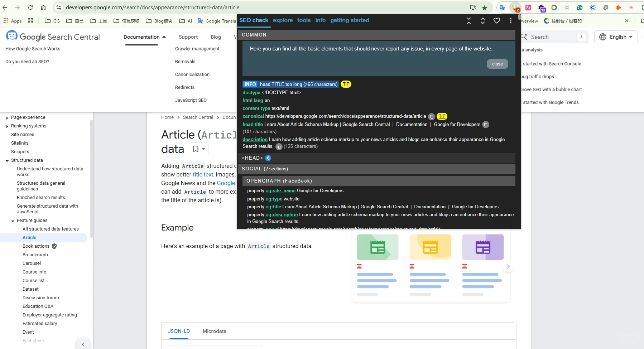Collapse the Feature guides tree section
644x349 pixels.
13,221
